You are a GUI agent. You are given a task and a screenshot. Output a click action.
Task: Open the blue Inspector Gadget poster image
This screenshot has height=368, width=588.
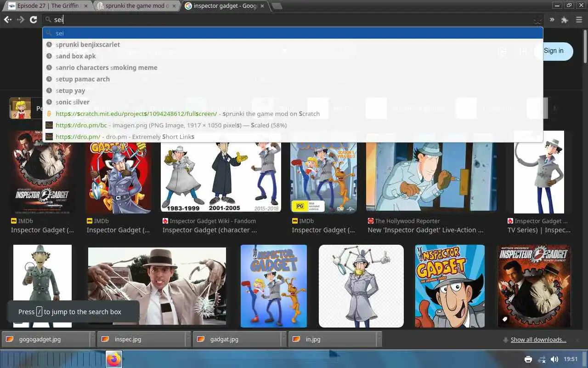pos(274,286)
